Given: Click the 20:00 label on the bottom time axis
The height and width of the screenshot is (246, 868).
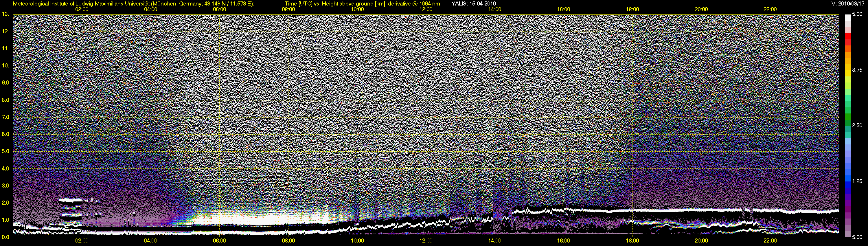Looking at the screenshot, I should coord(701,241).
